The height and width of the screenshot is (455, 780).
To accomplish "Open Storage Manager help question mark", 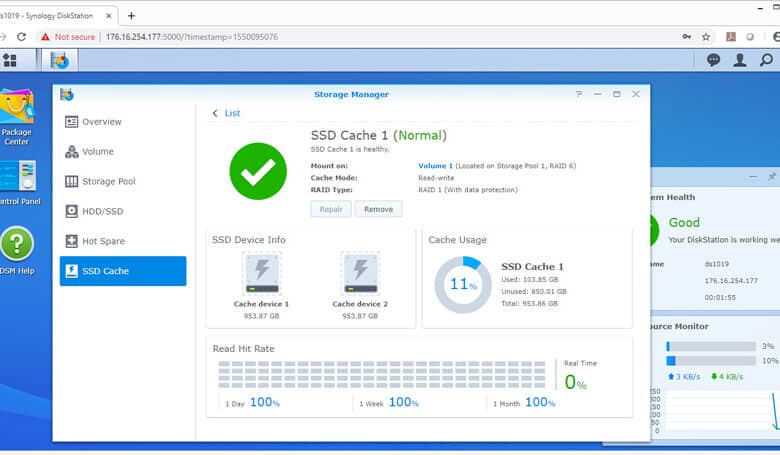I will click(x=579, y=94).
